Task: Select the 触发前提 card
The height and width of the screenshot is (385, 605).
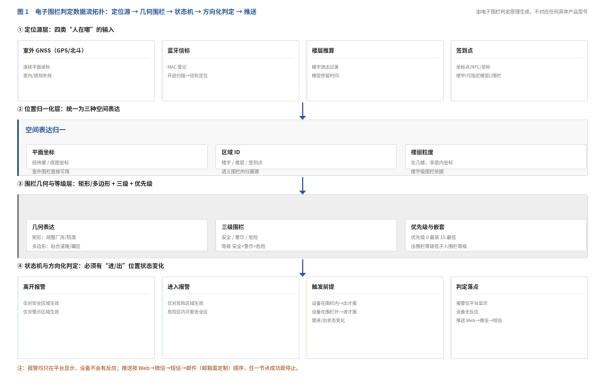Action: point(375,317)
